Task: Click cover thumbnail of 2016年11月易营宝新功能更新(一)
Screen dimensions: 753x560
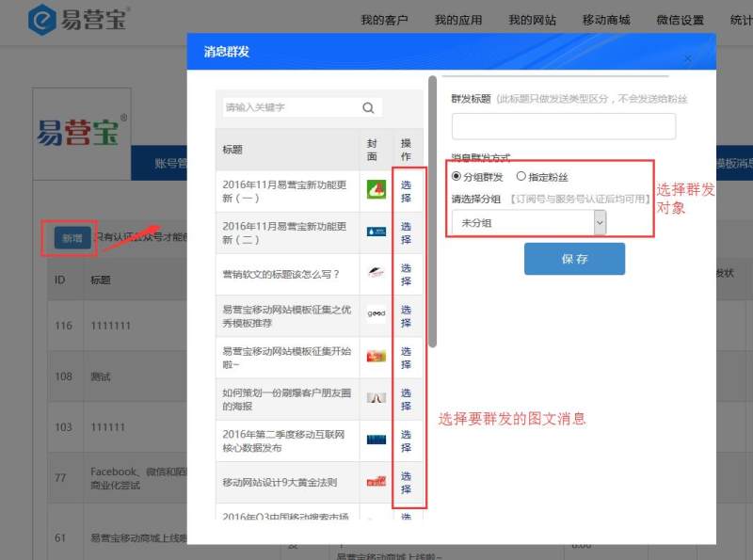Action: [x=376, y=188]
